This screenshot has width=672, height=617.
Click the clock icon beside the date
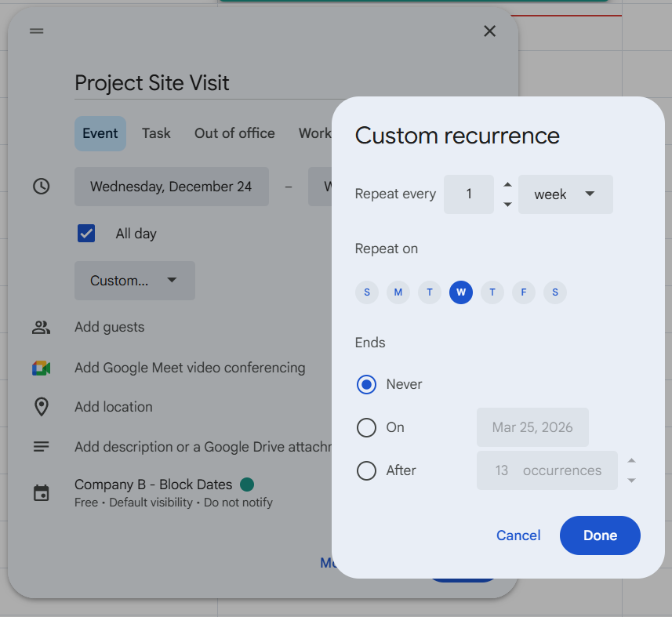coord(41,187)
